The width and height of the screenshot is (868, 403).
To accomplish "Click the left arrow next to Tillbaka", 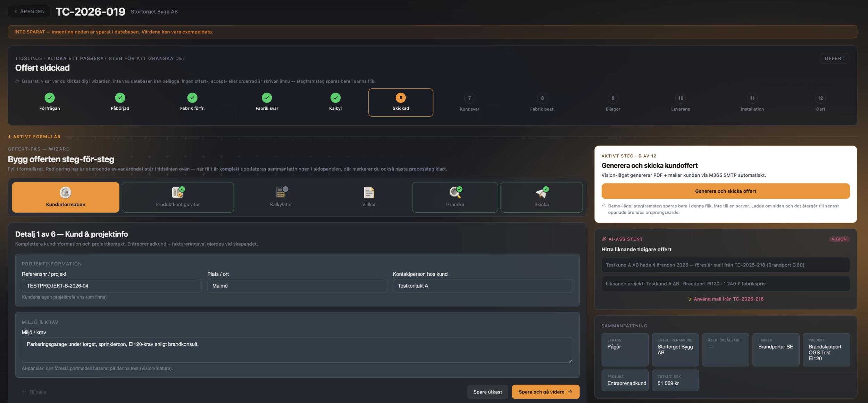I will [x=24, y=392].
